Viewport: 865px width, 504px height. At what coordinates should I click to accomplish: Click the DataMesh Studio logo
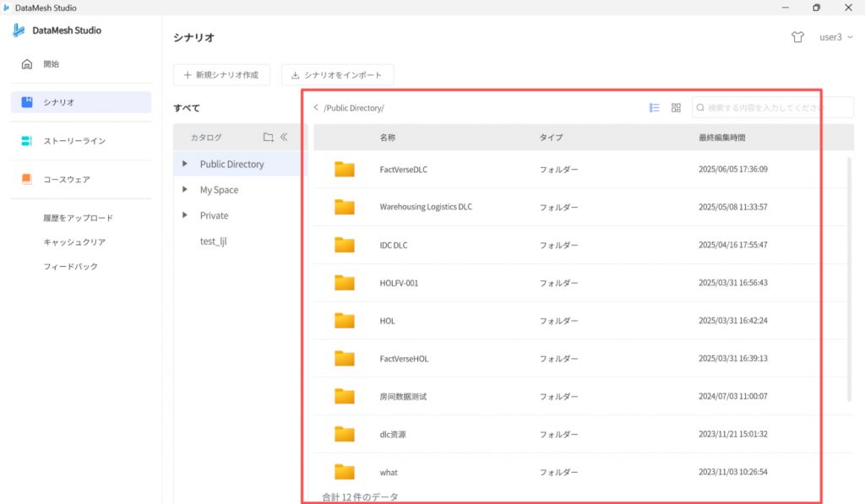pos(19,30)
